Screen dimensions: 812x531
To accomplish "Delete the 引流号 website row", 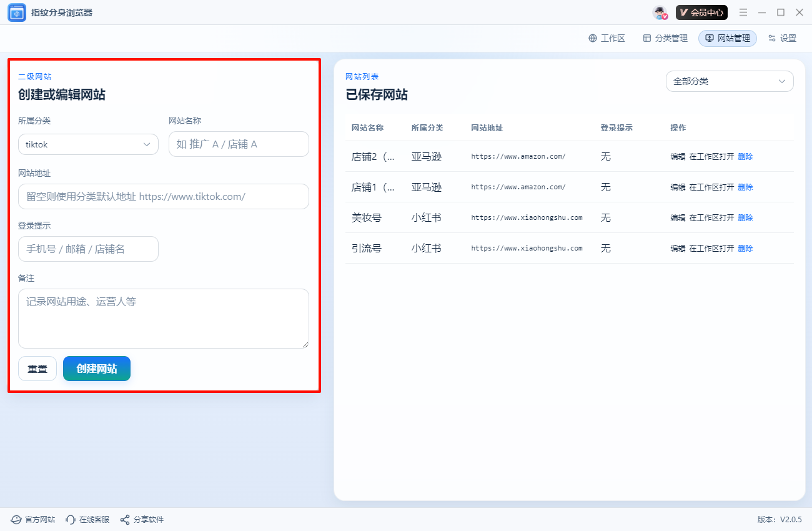I will tap(746, 249).
